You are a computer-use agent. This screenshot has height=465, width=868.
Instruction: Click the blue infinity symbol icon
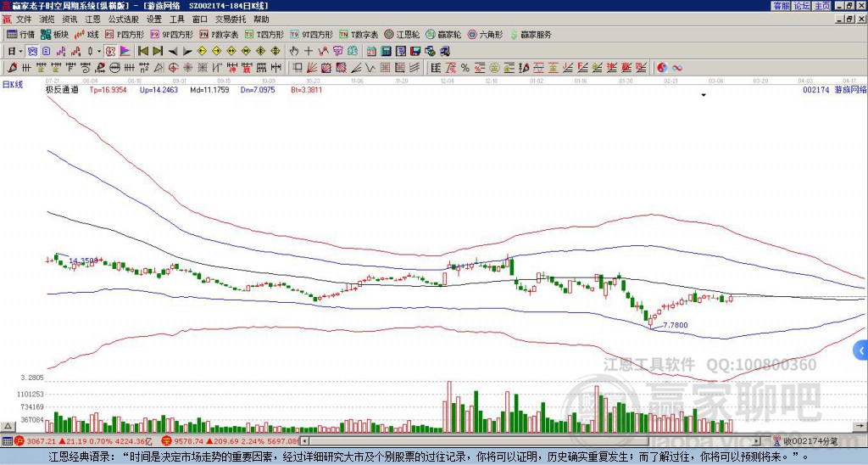[x=676, y=68]
